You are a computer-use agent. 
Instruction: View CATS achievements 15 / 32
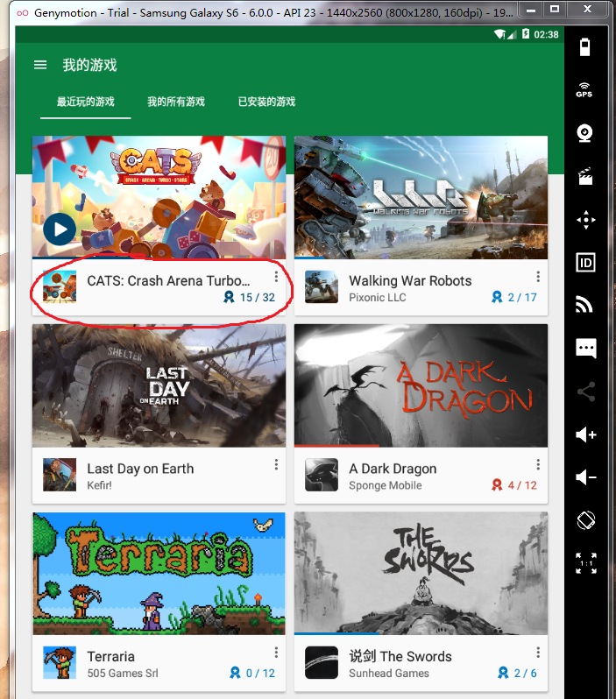[x=250, y=297]
